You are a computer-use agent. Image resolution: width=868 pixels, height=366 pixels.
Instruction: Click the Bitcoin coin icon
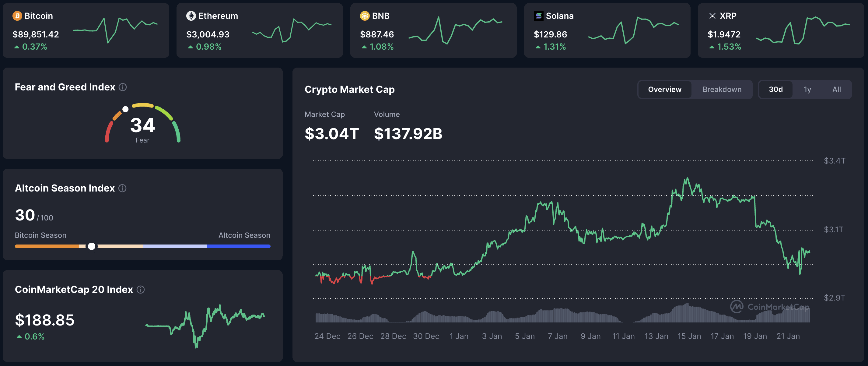click(18, 16)
